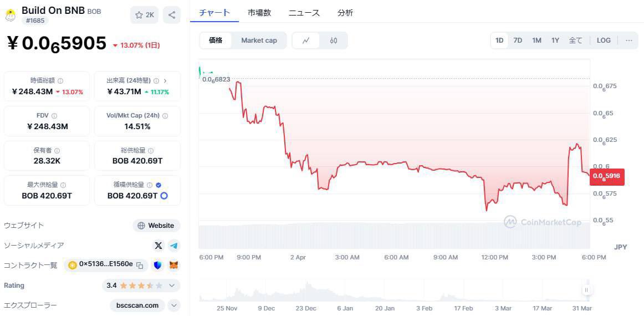Open the ニュース tab

(304, 13)
